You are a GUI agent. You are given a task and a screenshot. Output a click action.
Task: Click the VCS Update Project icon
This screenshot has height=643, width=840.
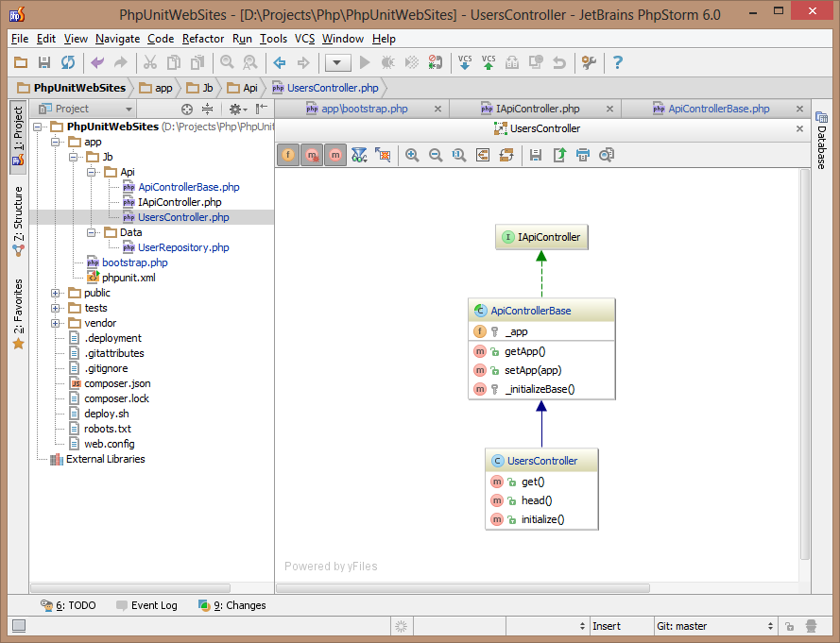[465, 62]
